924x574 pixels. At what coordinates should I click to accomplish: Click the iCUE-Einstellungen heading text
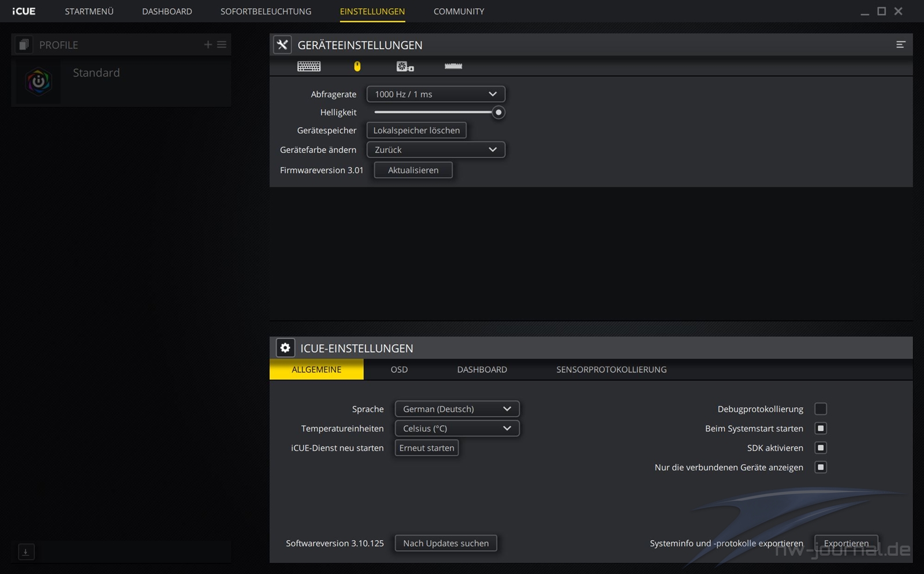357,348
